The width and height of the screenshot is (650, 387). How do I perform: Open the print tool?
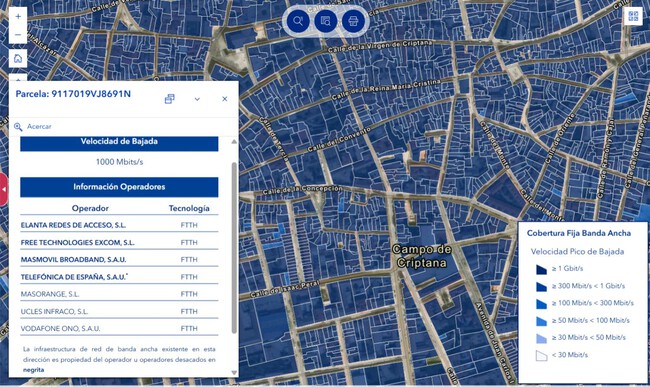click(x=353, y=20)
